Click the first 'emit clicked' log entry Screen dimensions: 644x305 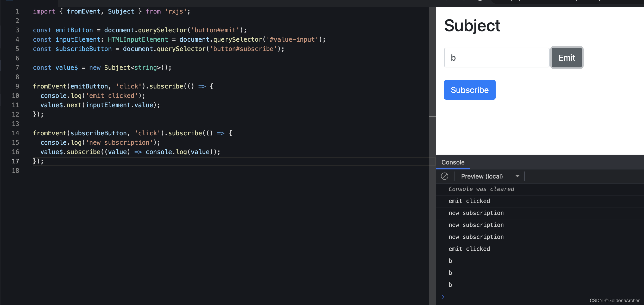[469, 201]
